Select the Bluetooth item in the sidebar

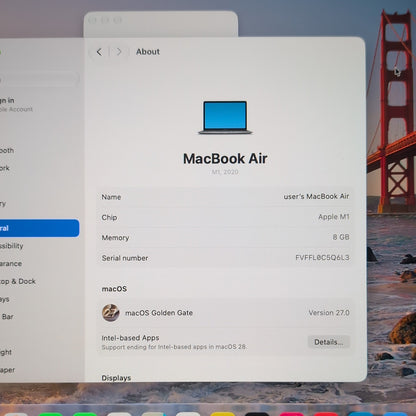7,150
